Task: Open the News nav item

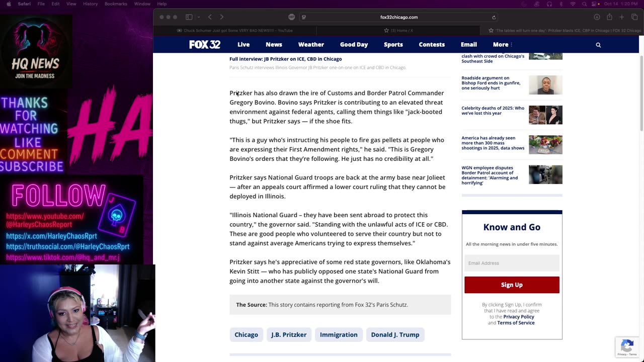Action: pos(274,45)
